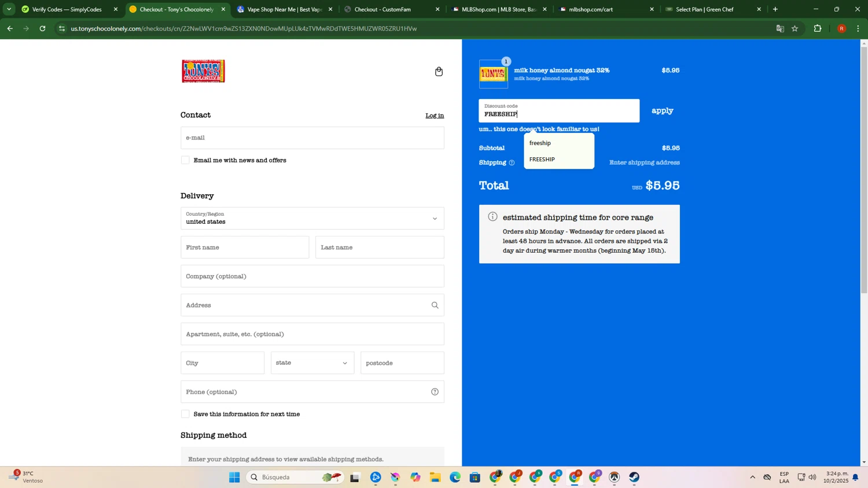The width and height of the screenshot is (868, 488).
Task: Open the browser extensions puzzle icon
Action: coord(818,28)
